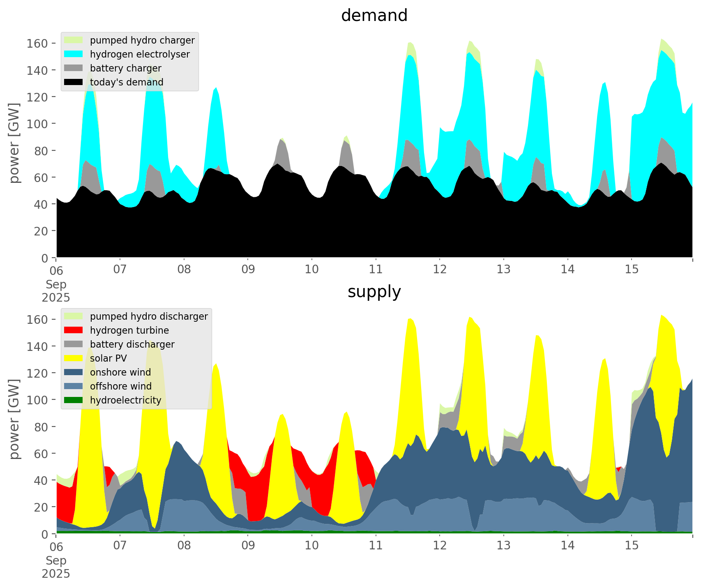This screenshot has height=588, width=701.
Task: Click the pumped hydro charger legend swatch
Action: [74, 40]
